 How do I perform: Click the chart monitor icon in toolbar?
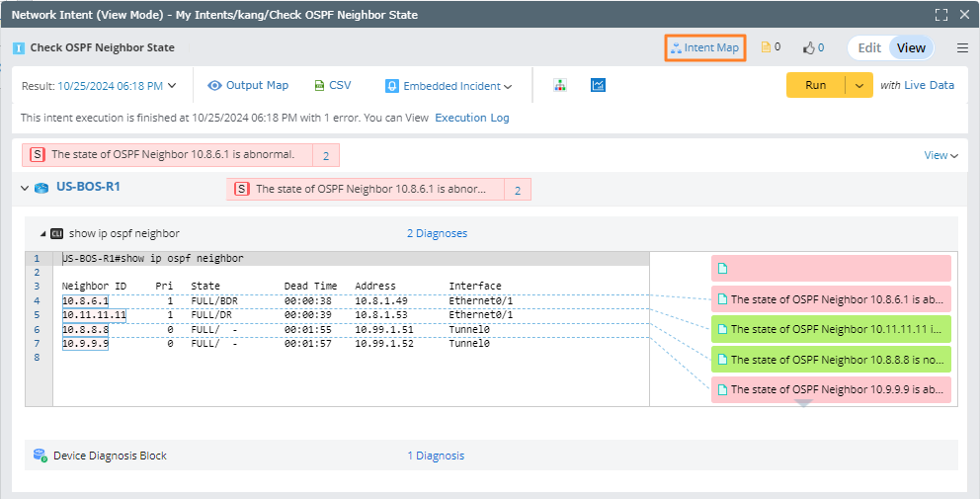598,86
